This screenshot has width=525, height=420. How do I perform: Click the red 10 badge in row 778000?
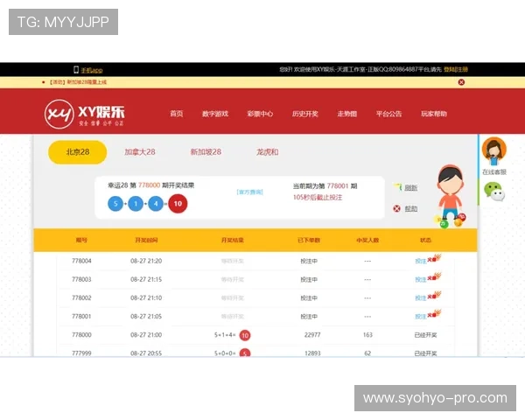[x=245, y=335]
